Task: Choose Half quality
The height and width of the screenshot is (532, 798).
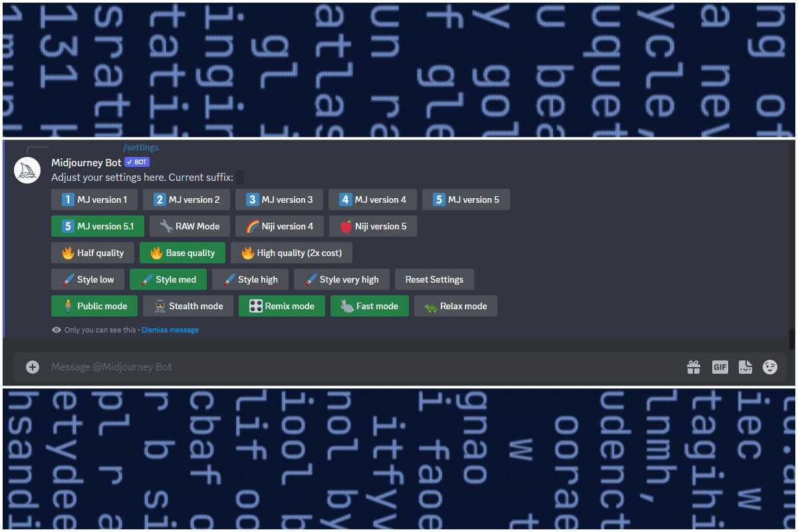Action: (92, 253)
